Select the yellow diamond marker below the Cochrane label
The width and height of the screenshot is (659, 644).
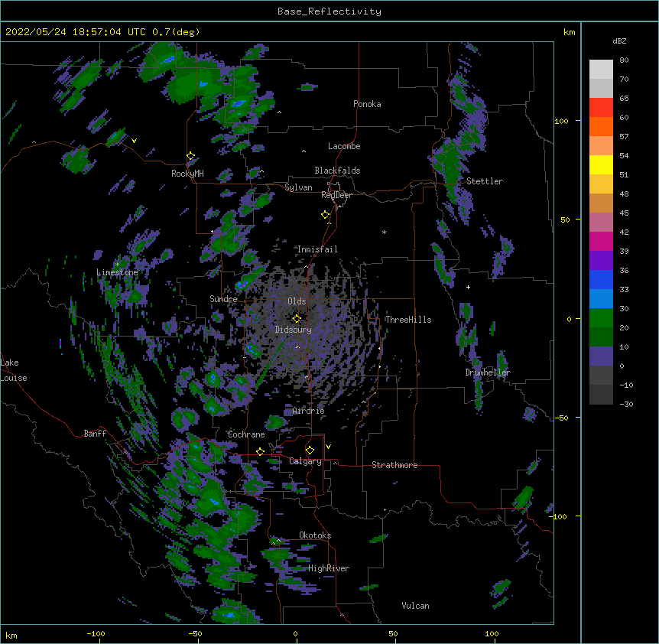coord(260,451)
